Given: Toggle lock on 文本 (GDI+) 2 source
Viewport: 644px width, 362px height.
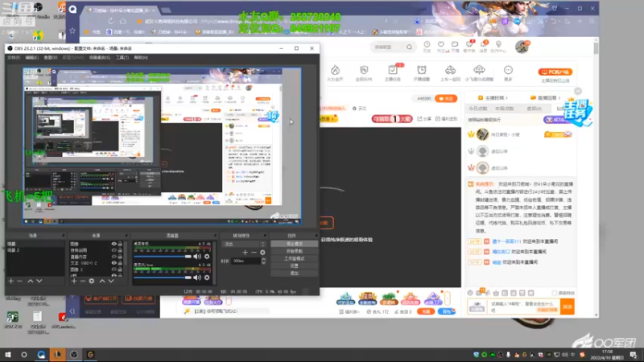Looking at the screenshot, I should click(x=120, y=263).
